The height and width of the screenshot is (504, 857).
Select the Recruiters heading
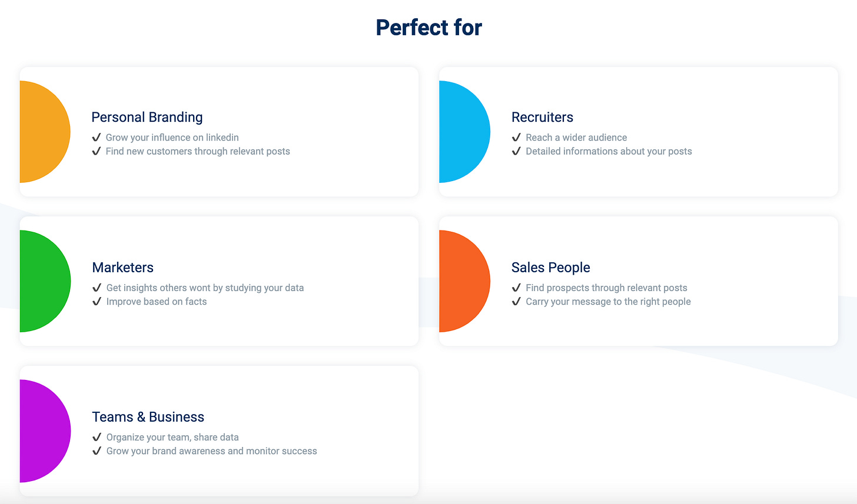click(x=542, y=117)
